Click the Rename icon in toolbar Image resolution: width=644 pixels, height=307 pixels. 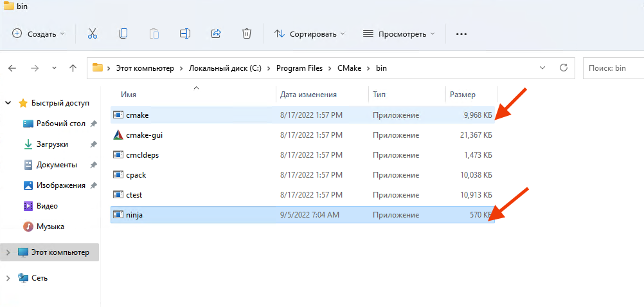click(x=185, y=33)
